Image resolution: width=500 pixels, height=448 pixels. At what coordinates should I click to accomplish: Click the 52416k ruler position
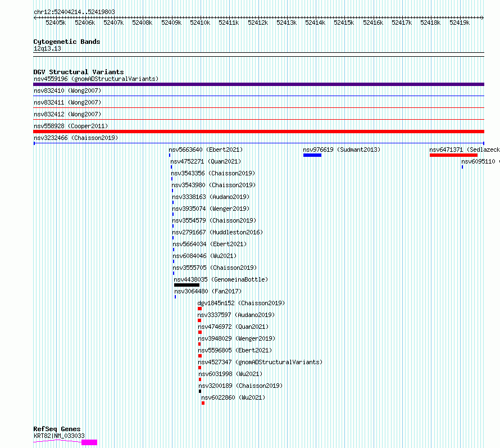pos(373,22)
